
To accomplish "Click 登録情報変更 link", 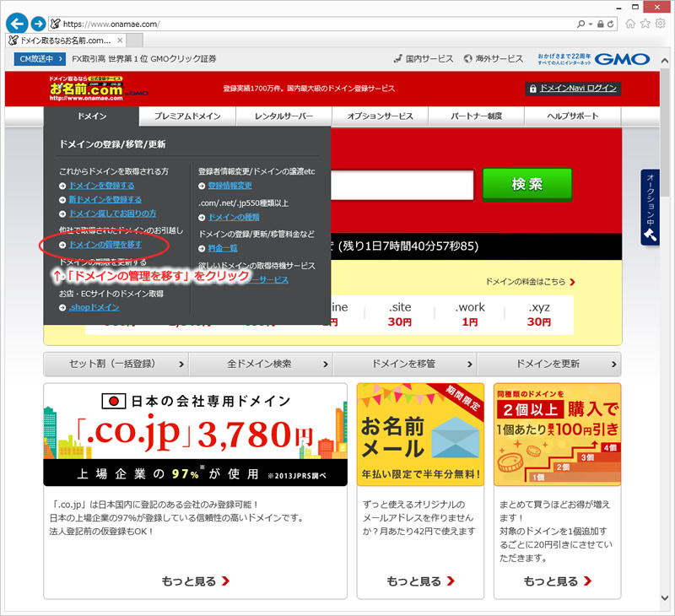I will click(x=229, y=186).
